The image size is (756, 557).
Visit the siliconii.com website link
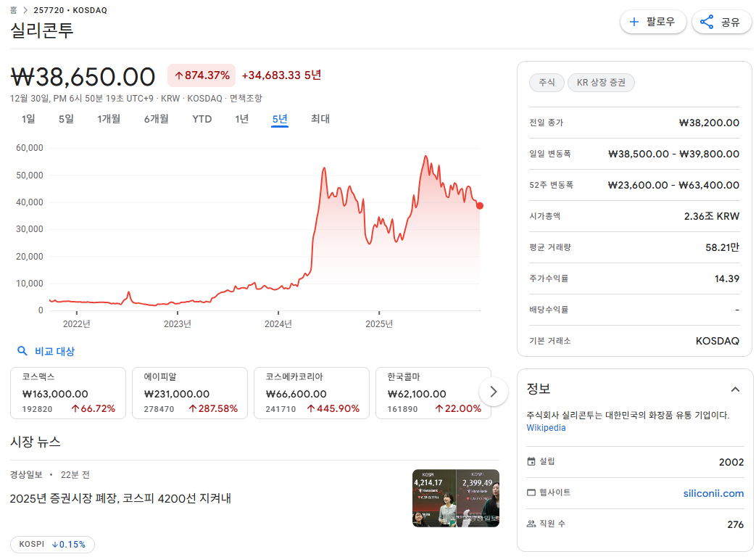point(713,493)
